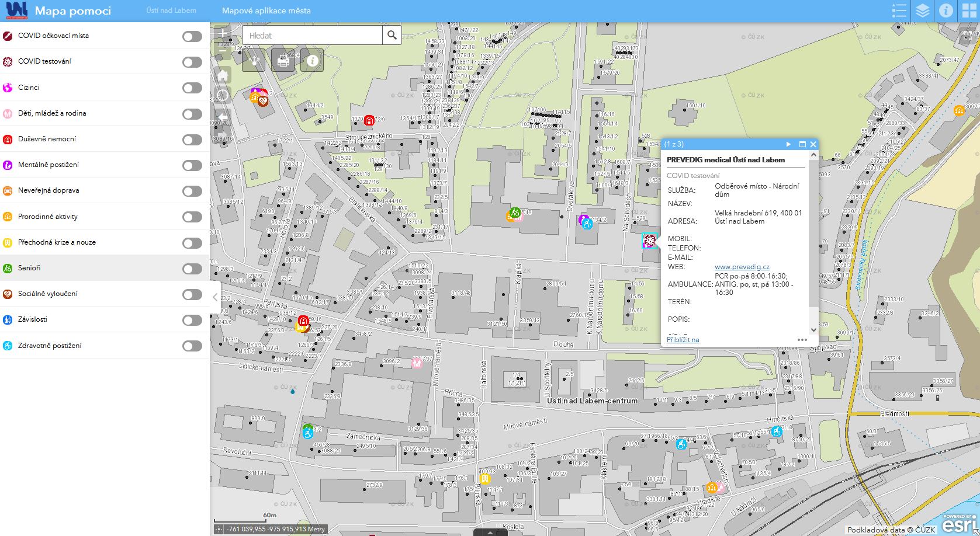Image resolution: width=980 pixels, height=536 pixels.
Task: Click the Přiblížit na link
Action: point(683,340)
